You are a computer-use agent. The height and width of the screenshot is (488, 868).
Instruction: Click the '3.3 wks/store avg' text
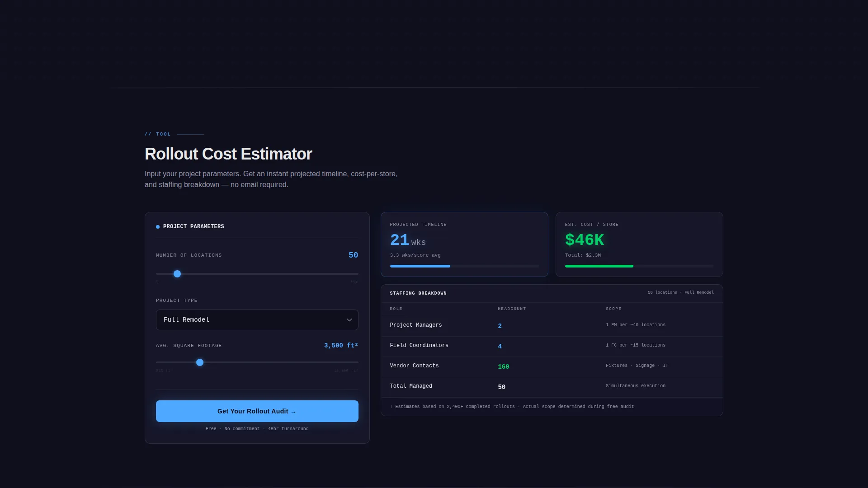(415, 255)
